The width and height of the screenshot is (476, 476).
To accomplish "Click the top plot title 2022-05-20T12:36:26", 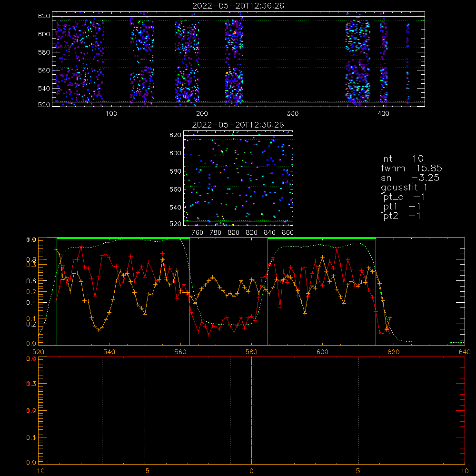I will (238, 6).
